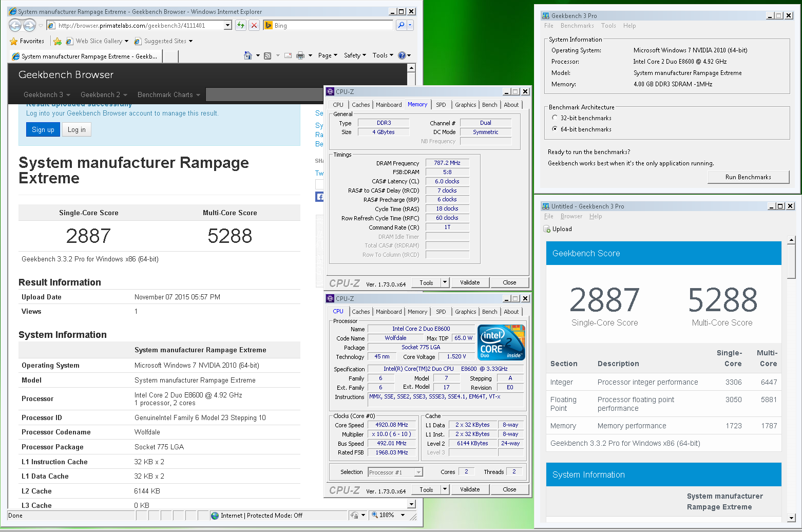Click Close button in upper CPU-Z
Viewport: 802px width, 532px height.
coord(509,282)
